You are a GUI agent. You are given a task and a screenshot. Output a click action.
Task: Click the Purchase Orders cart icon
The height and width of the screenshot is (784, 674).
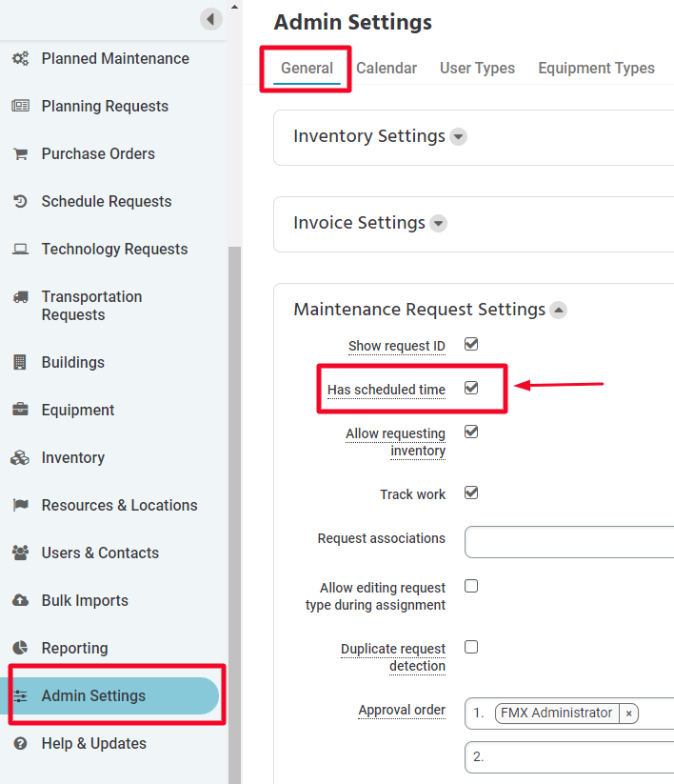(x=21, y=154)
